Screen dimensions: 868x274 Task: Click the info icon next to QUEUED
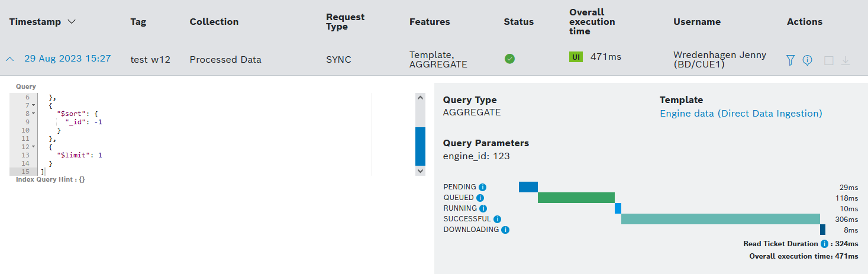(480, 198)
